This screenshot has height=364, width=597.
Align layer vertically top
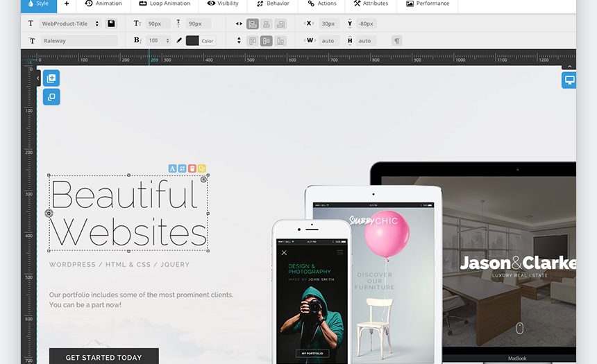(x=253, y=41)
